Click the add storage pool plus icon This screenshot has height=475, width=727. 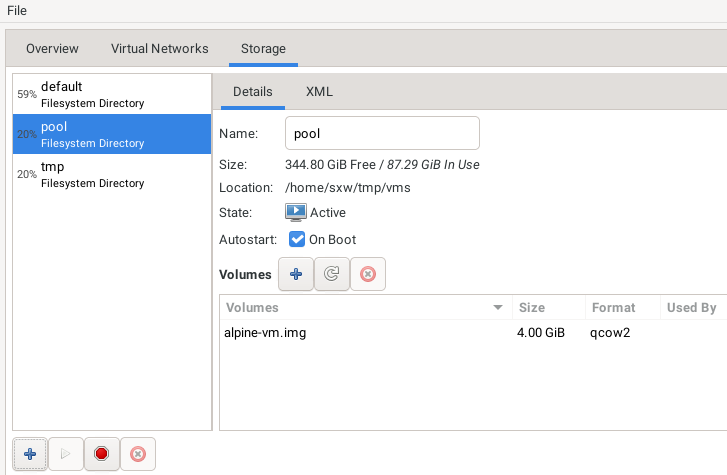tap(30, 454)
